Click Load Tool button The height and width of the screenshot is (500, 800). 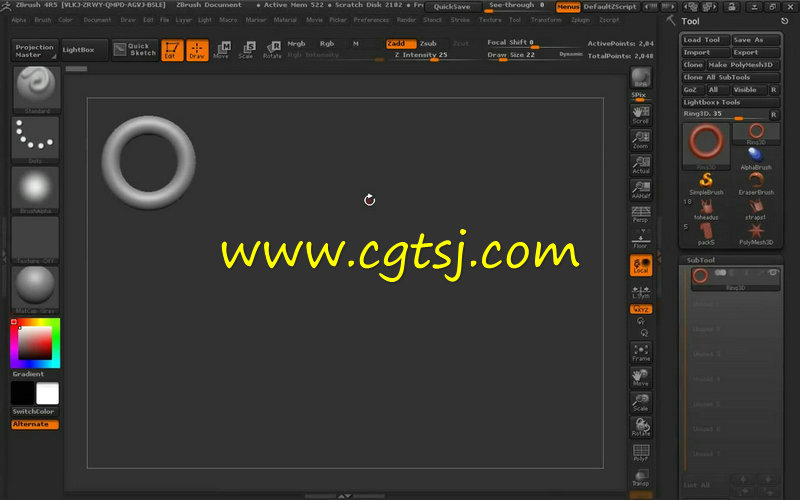(705, 40)
